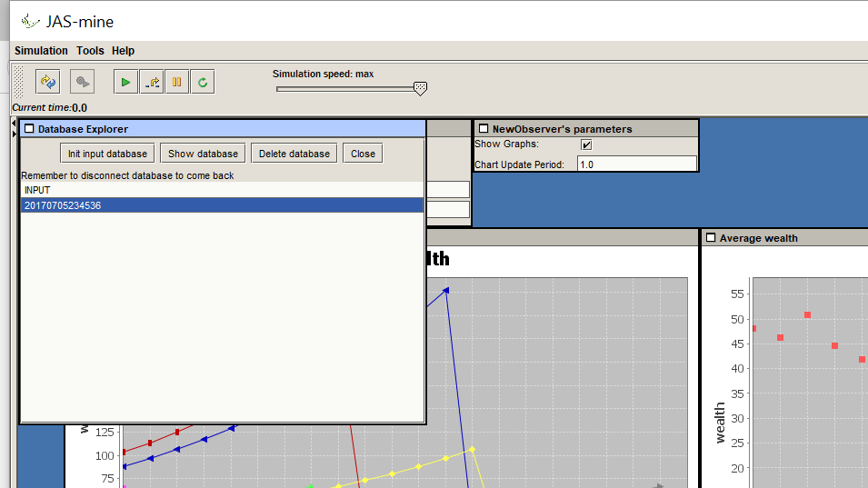Viewport: 868px width, 488px height.
Task: Click the Database Explorer window icon
Action: pyautogui.click(x=29, y=129)
